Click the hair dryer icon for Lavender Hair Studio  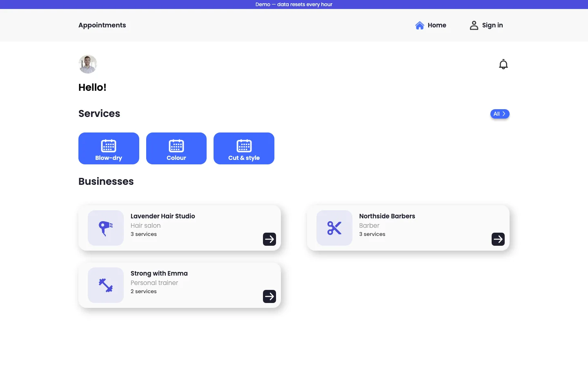click(x=106, y=228)
